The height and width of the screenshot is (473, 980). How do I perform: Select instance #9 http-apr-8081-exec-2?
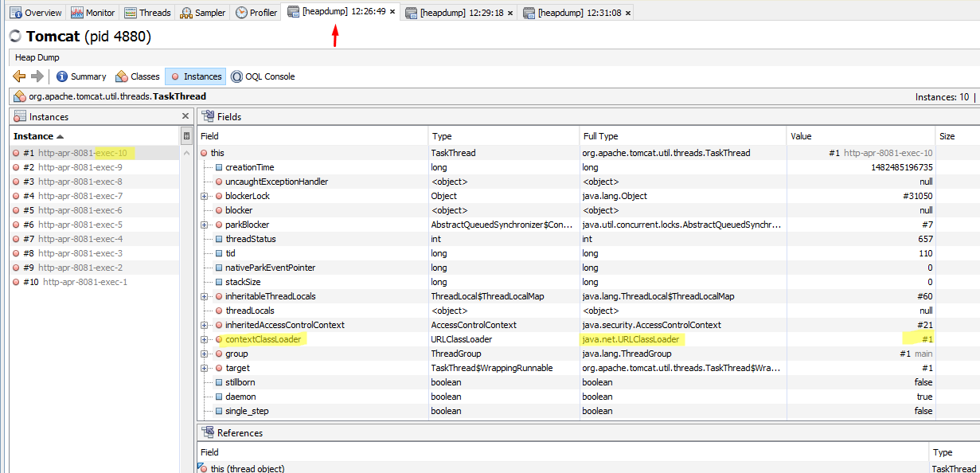click(x=94, y=268)
